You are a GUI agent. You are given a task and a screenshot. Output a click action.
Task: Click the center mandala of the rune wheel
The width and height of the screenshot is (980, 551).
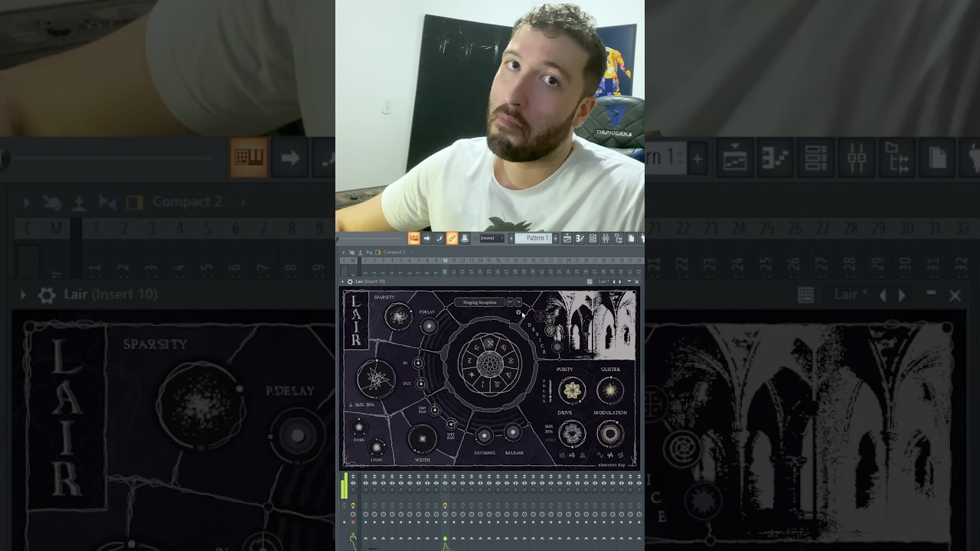[490, 363]
